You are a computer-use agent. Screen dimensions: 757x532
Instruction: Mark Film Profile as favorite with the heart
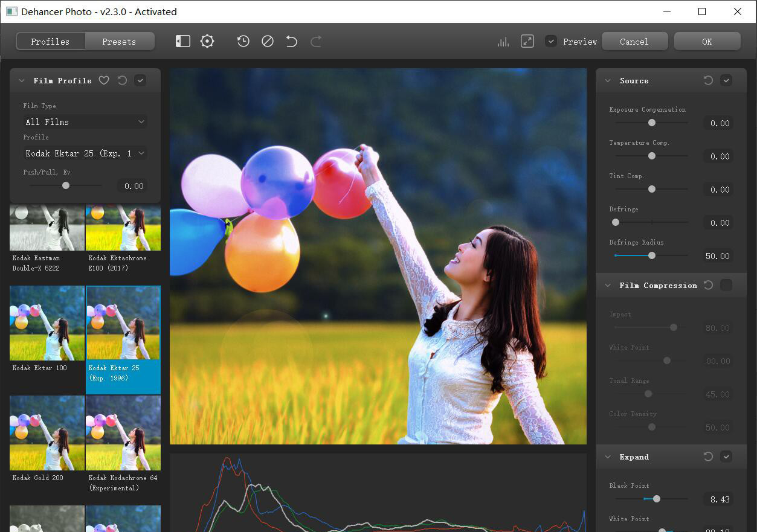coord(103,80)
